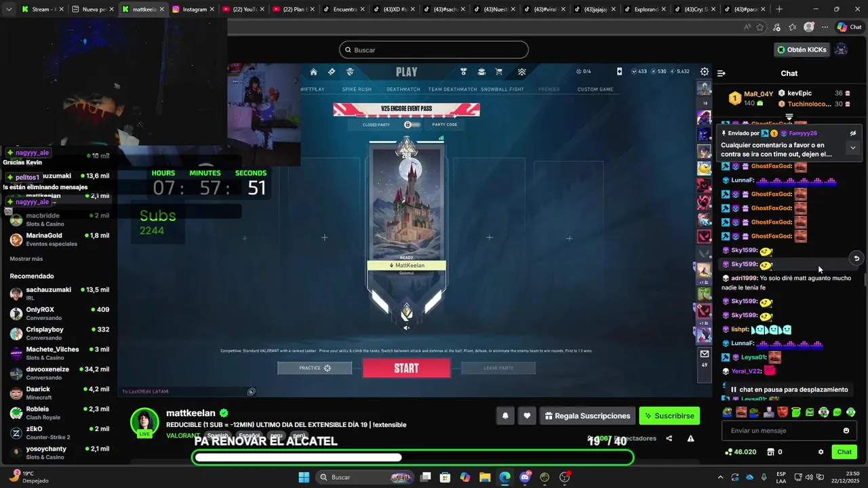Focus the Enviar un mensaje field
This screenshot has width=868, height=488.
[x=789, y=430]
